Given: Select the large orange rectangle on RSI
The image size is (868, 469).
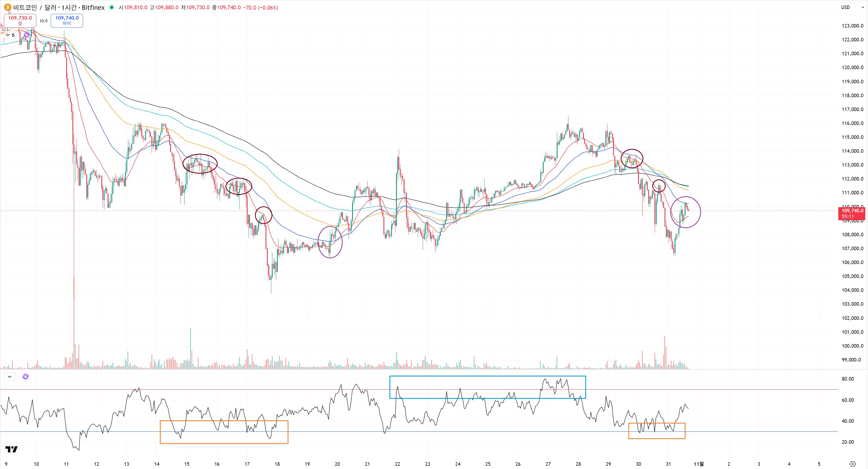Looking at the screenshot, I should click(224, 443).
